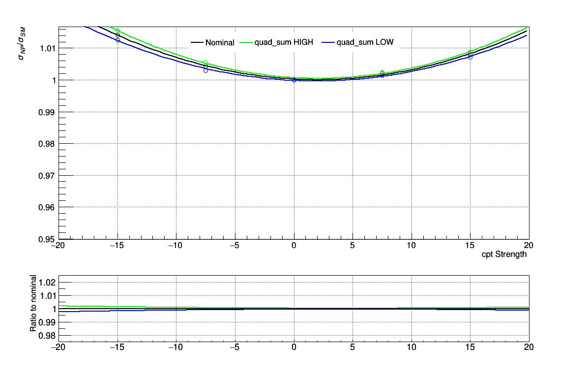Image resolution: width=588 pixels, height=380 pixels.
Task: Pick the blue circle marker at cpt −7.5
Action: (206, 70)
